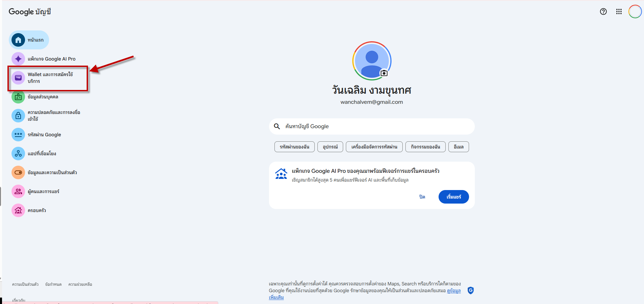Click the email wanchalvem@gmail.com
The image size is (644, 304).
point(372,102)
